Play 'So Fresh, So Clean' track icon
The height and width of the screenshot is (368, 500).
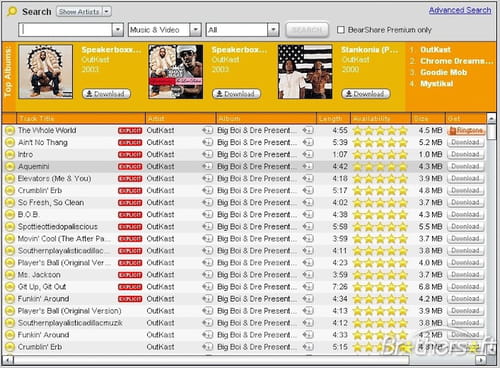[10, 203]
